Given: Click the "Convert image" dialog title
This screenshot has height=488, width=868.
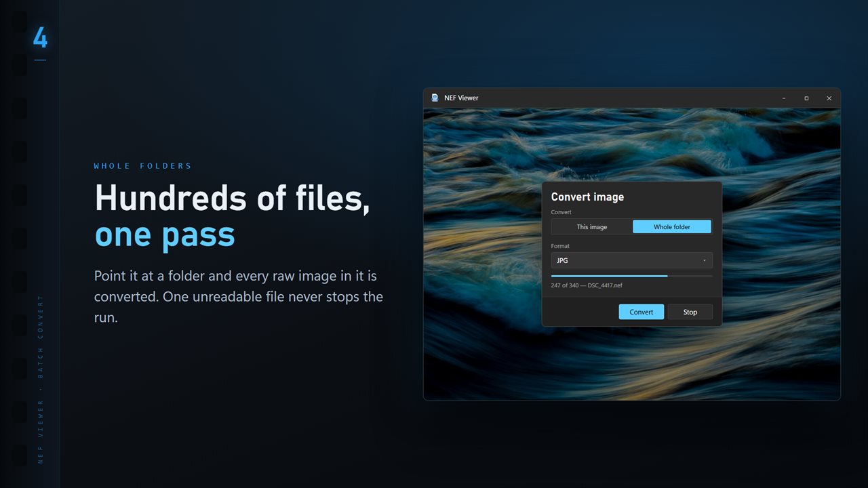Looking at the screenshot, I should click(x=587, y=197).
